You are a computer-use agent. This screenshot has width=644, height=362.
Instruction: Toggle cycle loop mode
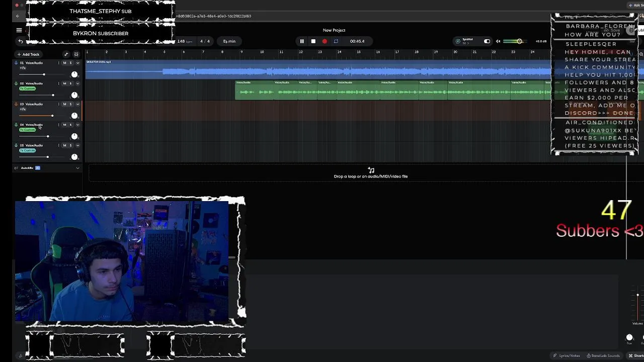[x=336, y=41]
